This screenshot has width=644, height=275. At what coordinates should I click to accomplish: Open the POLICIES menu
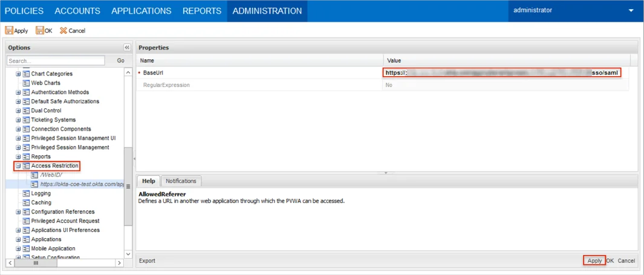tap(24, 11)
